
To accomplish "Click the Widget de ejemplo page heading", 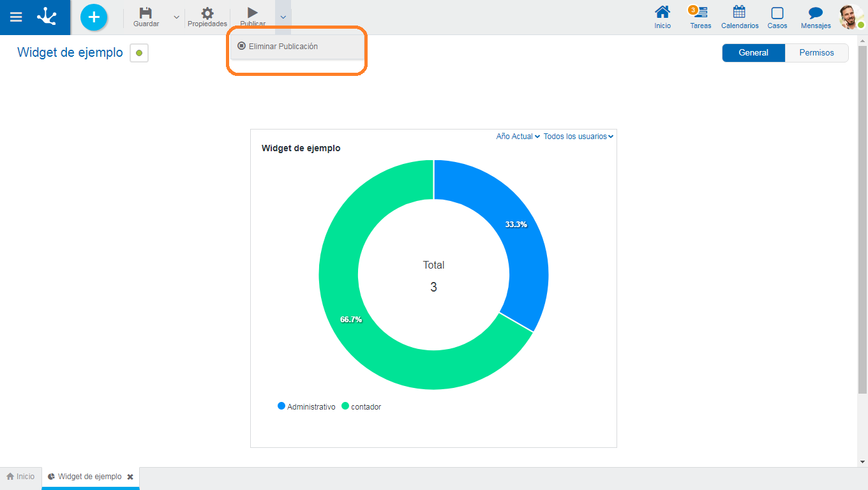I will point(70,52).
